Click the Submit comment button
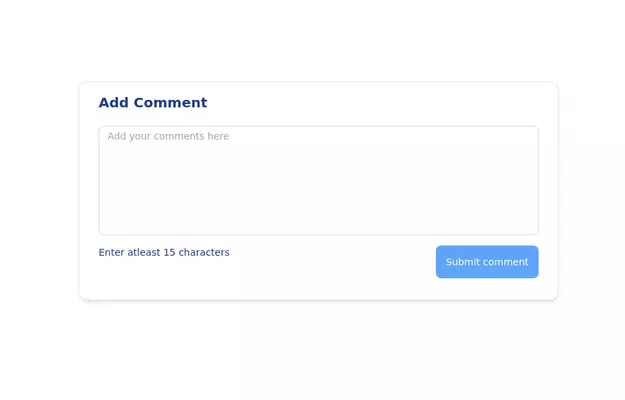Viewport: 625px width, 400px height. click(487, 262)
